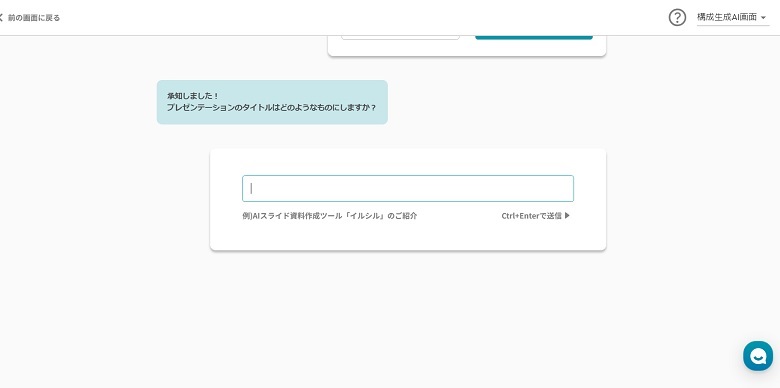
Task: Click the 承知しました！ message bubble
Action: [272, 102]
